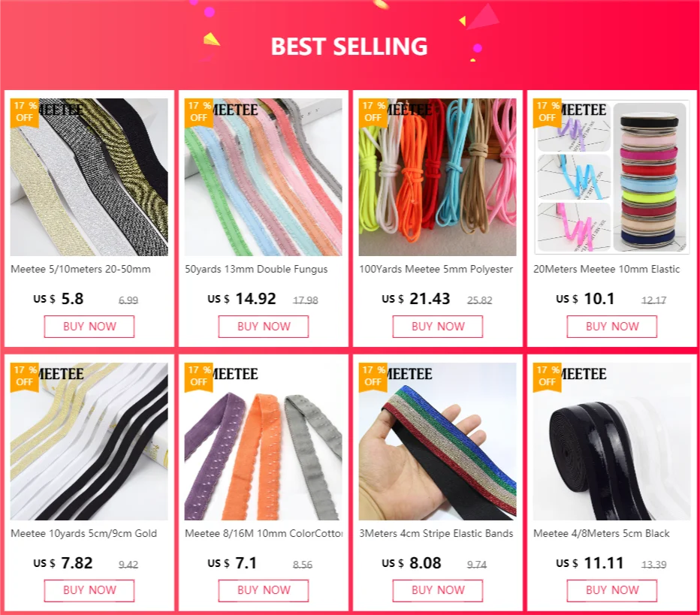Viewport: 700px width, 615px height.
Task: Click the 17% OFF badge on black elastic roll
Action: click(548, 376)
